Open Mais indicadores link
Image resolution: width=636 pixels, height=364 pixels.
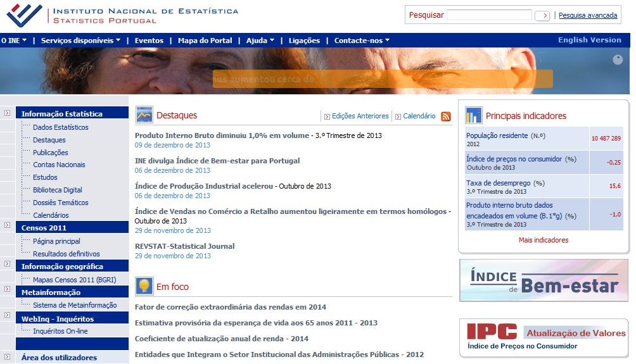pyautogui.click(x=543, y=240)
